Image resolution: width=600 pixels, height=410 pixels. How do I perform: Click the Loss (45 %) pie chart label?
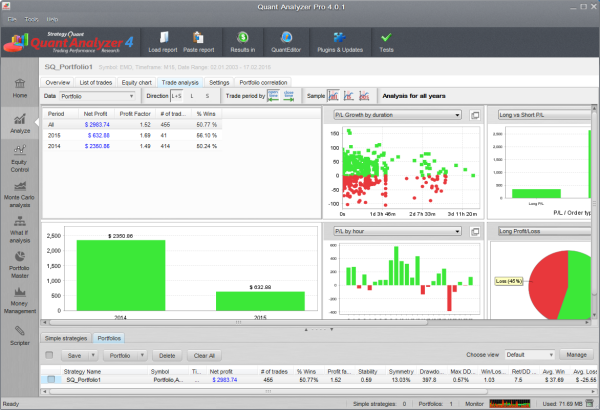509,281
